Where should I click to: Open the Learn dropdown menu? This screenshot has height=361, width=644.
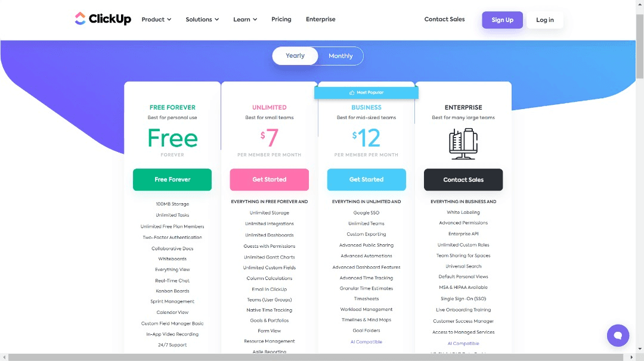tap(244, 19)
